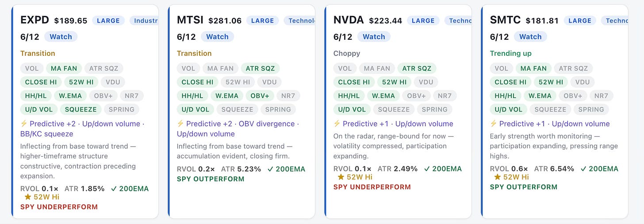Select the NVDA ticker symbol heading

click(349, 20)
